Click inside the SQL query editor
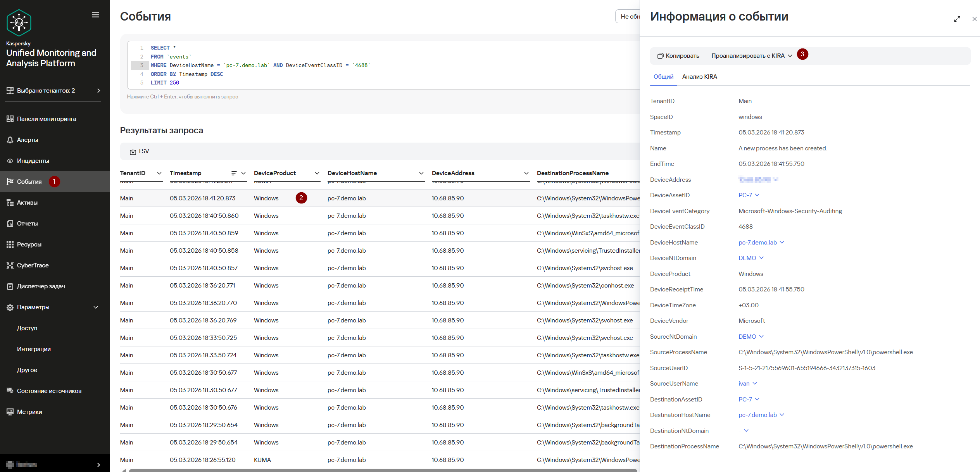 pyautogui.click(x=384, y=65)
